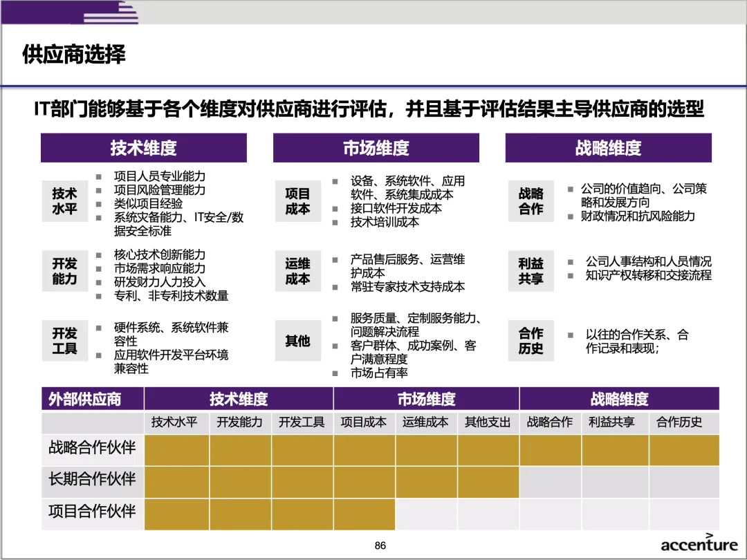Screen dimensions: 747x560
Task: Select the 技术维度 purple header box at top
Action: [x=144, y=148]
